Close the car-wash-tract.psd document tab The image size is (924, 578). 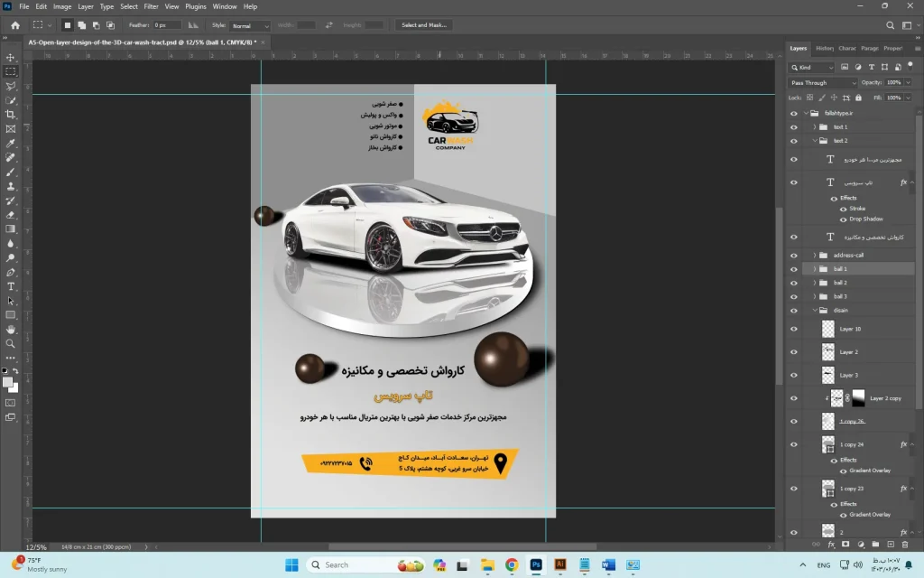(263, 42)
